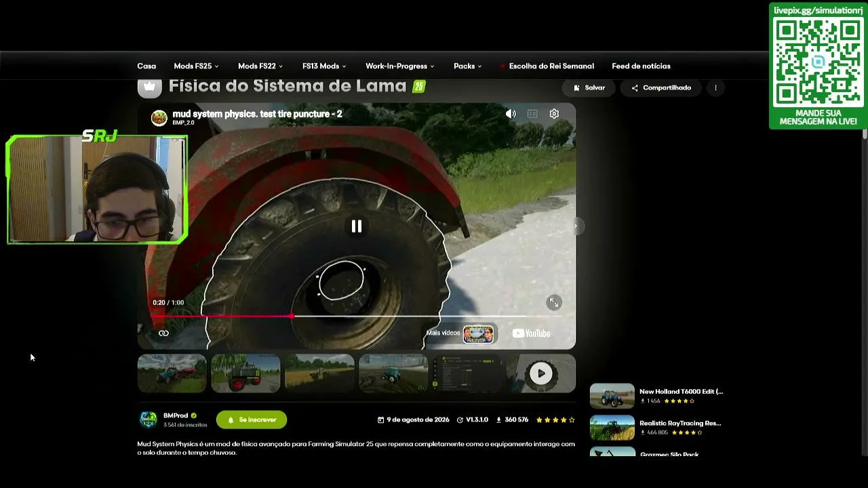Click the 0:20 / 1:00 time display
Screen dimensions: 868x488
[x=168, y=302]
